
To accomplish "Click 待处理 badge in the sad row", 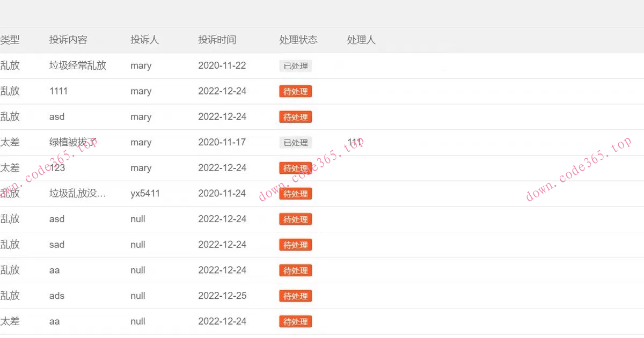I will [296, 245].
